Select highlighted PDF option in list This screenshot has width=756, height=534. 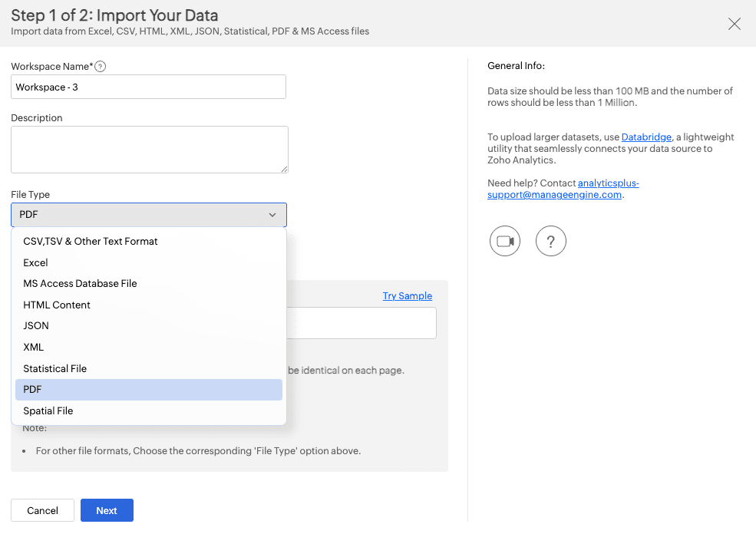(x=148, y=390)
